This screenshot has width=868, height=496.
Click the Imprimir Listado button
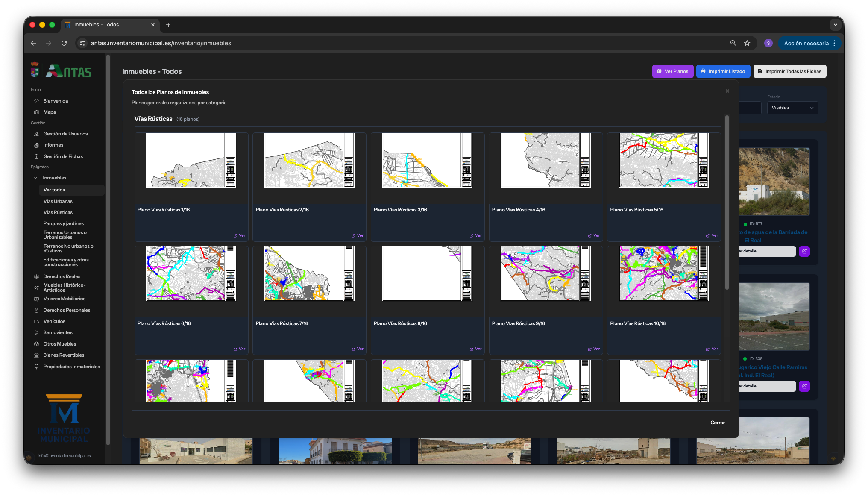pos(723,71)
